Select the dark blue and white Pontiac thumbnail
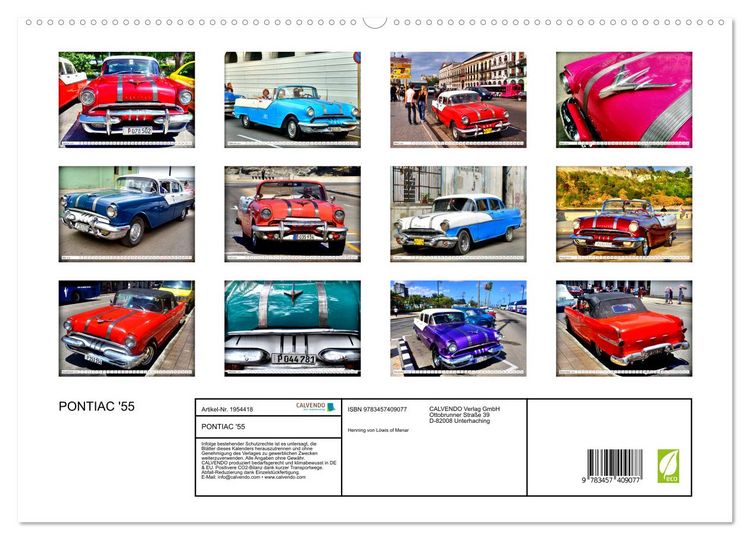Image resolution: width=750 pixels, height=540 pixels. click(127, 214)
